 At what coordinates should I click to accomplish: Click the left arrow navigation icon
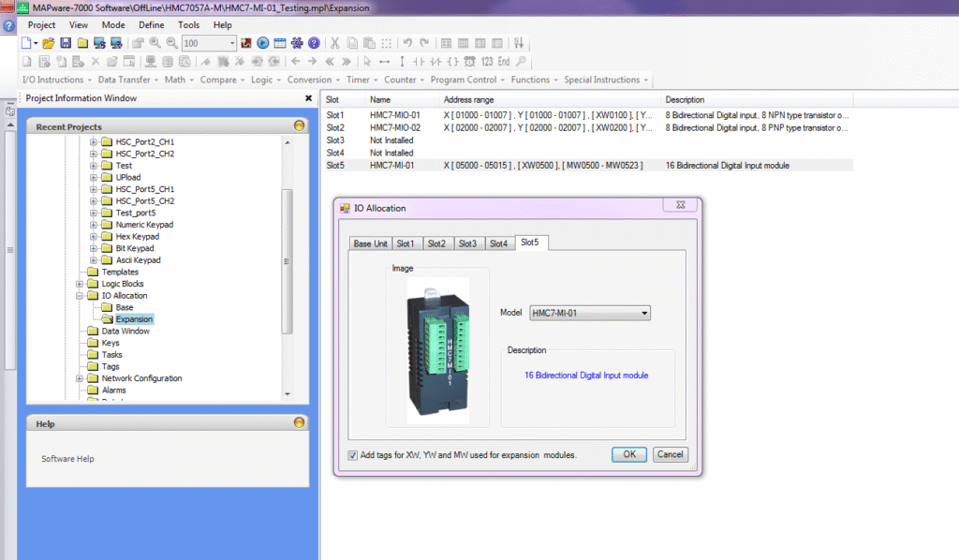[295, 61]
